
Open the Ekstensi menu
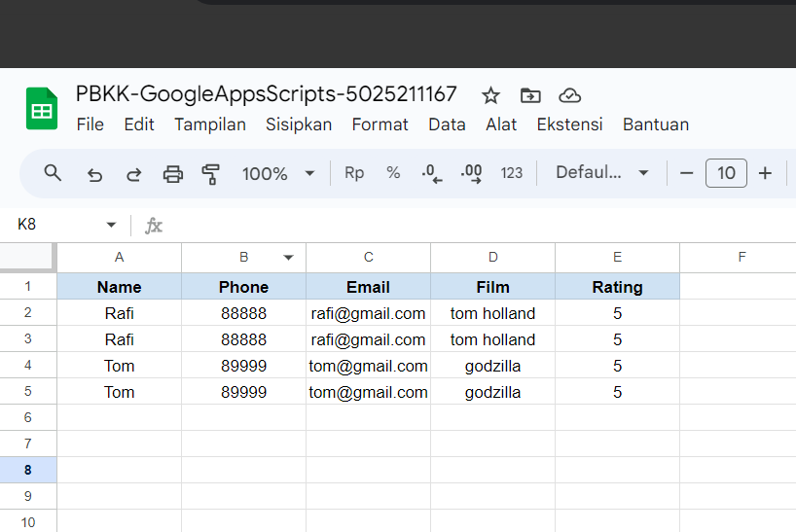click(569, 124)
